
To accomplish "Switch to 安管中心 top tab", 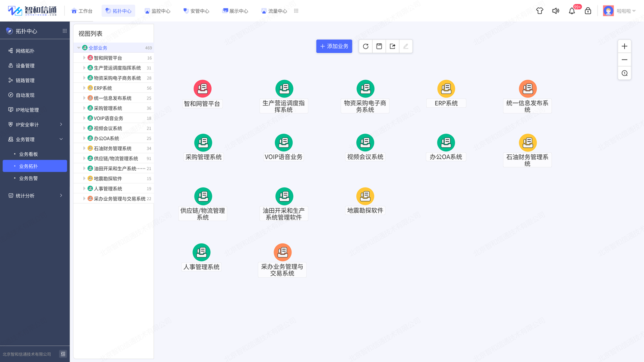I will click(x=196, y=11).
